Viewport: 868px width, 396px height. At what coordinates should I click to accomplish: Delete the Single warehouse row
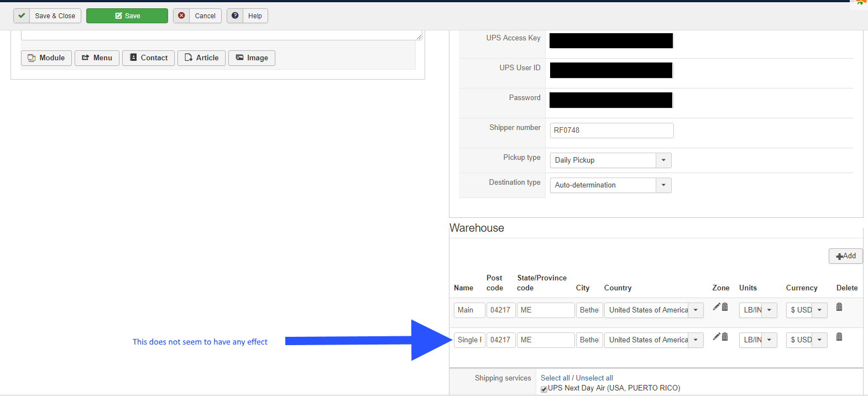[839, 337]
